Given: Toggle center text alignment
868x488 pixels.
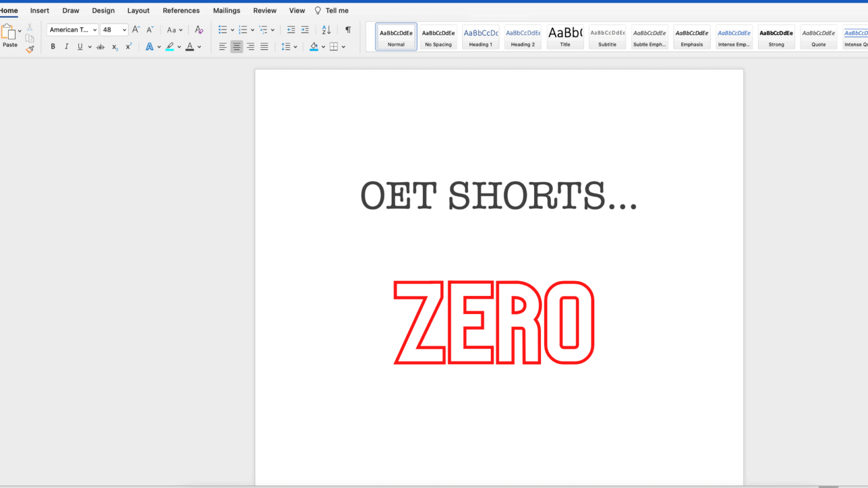Looking at the screenshot, I should (x=237, y=46).
